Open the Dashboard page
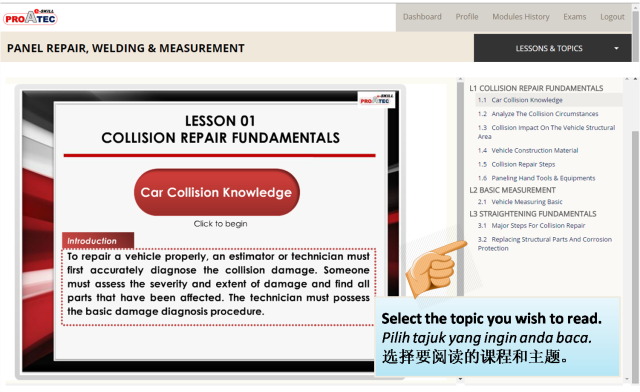The image size is (640, 392). click(422, 17)
